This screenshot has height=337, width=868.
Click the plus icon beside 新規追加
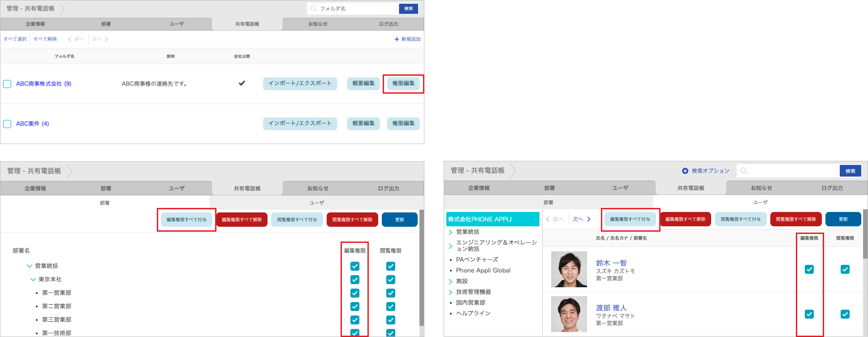click(x=397, y=39)
